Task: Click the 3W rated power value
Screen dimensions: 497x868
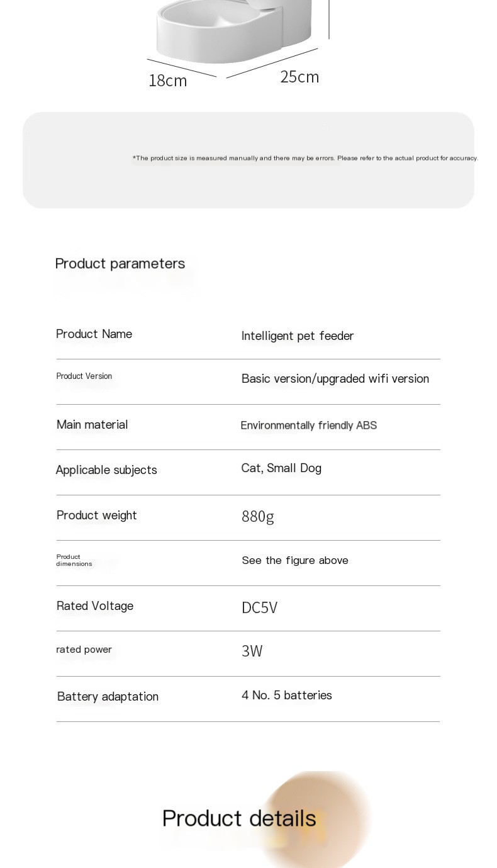Action: pos(252,651)
